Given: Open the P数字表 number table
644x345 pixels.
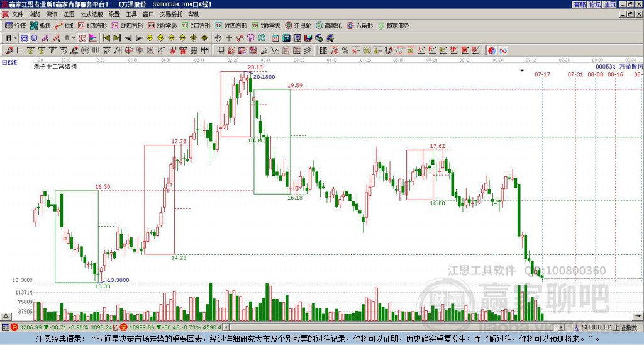Looking at the screenshot, I should pyautogui.click(x=162, y=25).
